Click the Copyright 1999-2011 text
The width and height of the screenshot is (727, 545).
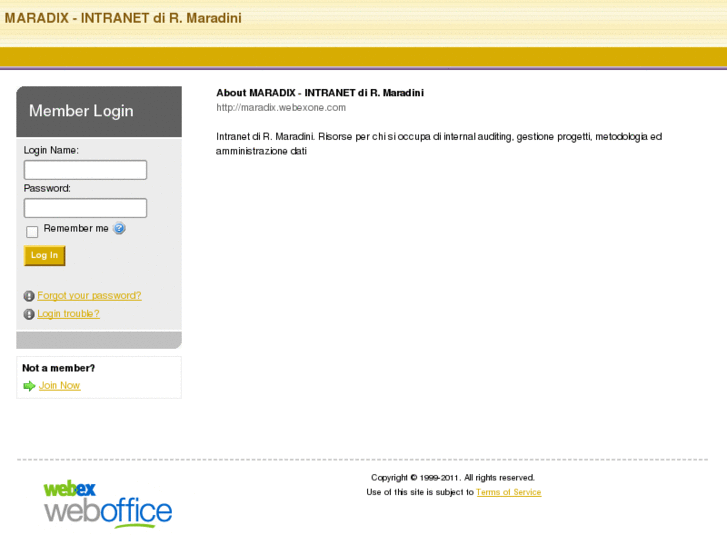tap(453, 478)
